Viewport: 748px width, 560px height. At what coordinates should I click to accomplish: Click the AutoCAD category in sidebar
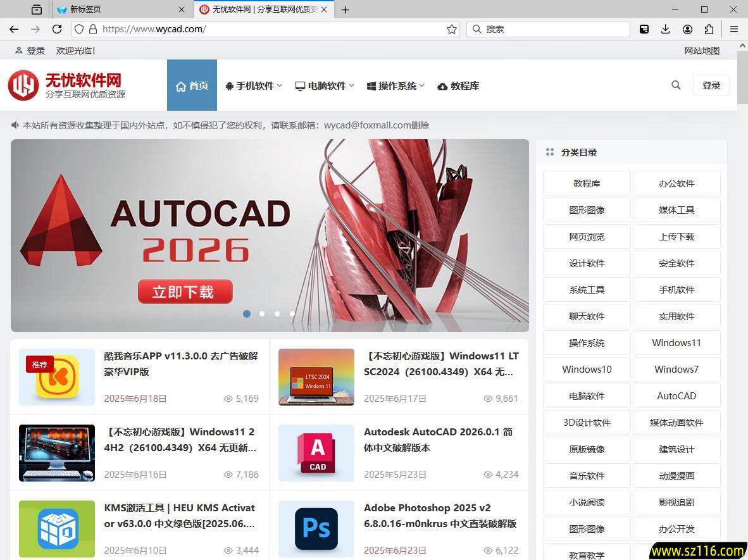point(676,395)
